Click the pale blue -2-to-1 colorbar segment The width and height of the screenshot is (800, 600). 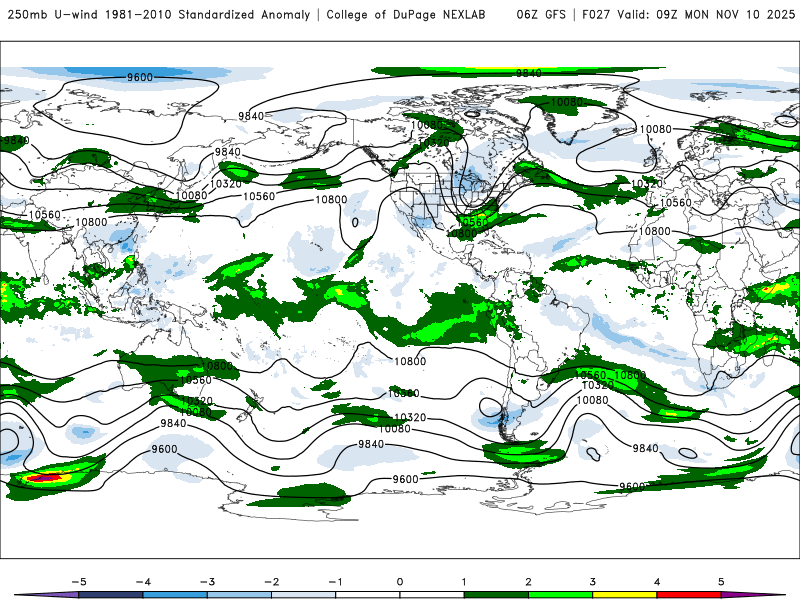tap(304, 595)
